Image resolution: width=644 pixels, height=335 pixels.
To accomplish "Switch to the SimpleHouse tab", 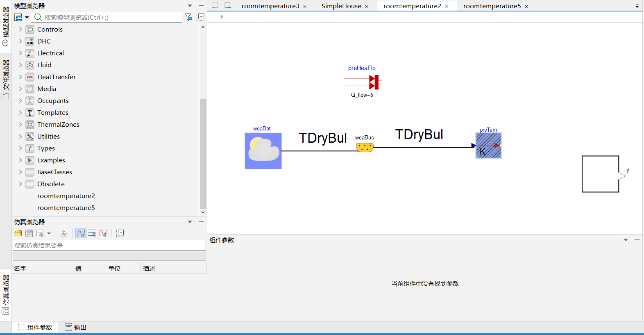I will click(341, 6).
